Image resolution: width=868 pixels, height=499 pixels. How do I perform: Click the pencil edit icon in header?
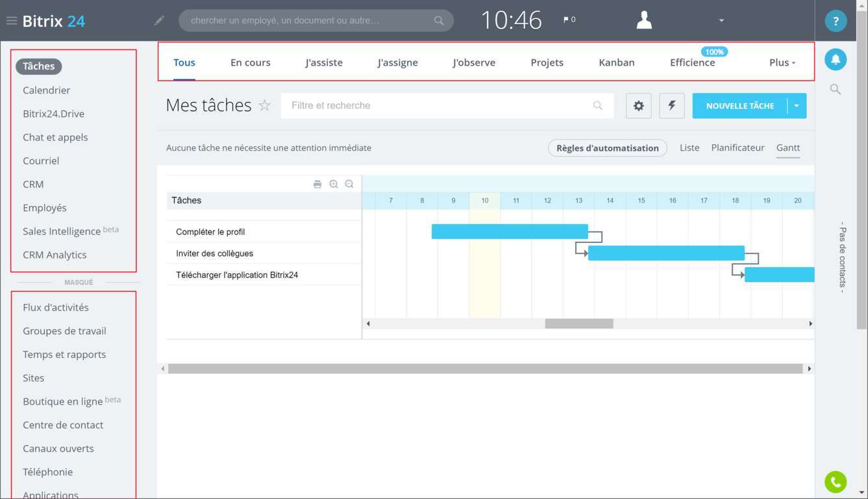coord(159,21)
